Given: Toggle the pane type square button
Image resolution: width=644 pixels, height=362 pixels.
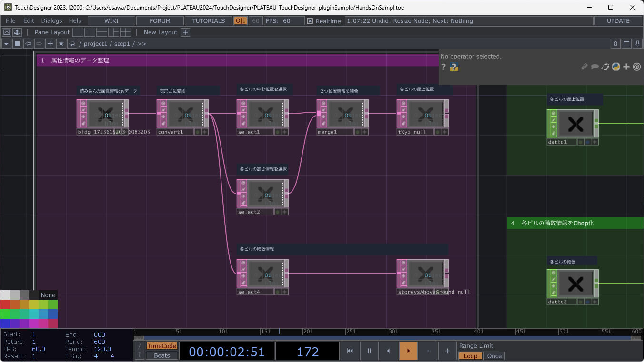Looking at the screenshot, I should click(x=18, y=44).
